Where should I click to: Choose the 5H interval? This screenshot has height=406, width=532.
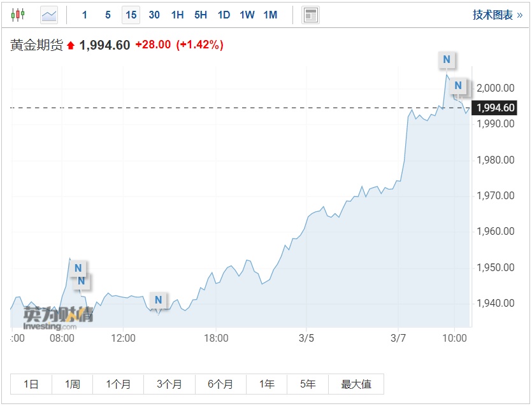tap(201, 15)
